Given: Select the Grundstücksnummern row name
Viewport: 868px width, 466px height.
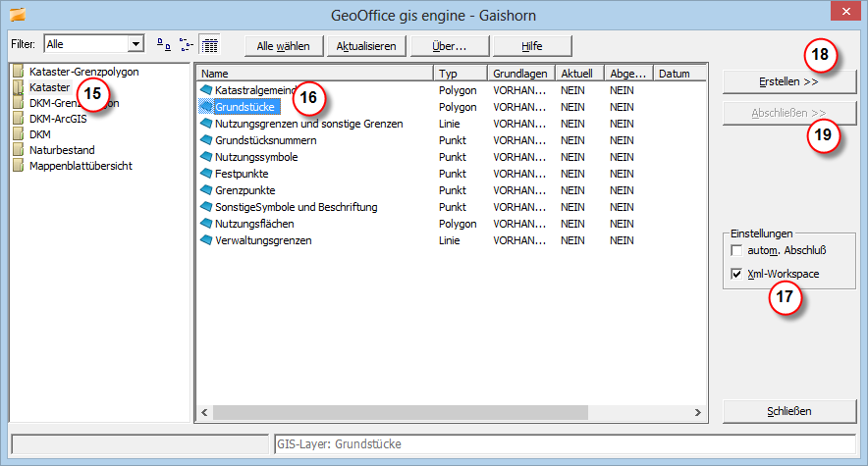Looking at the screenshot, I should 266,140.
